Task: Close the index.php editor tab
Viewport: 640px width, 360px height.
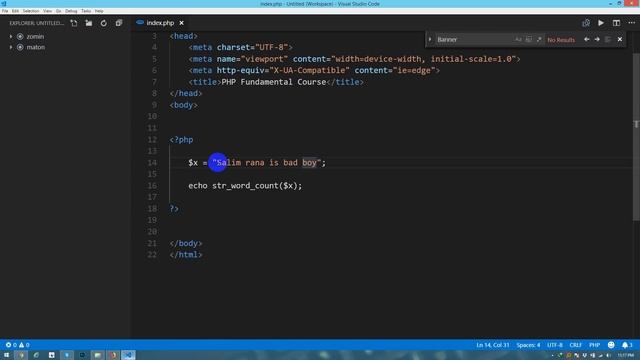Action: pos(181,23)
